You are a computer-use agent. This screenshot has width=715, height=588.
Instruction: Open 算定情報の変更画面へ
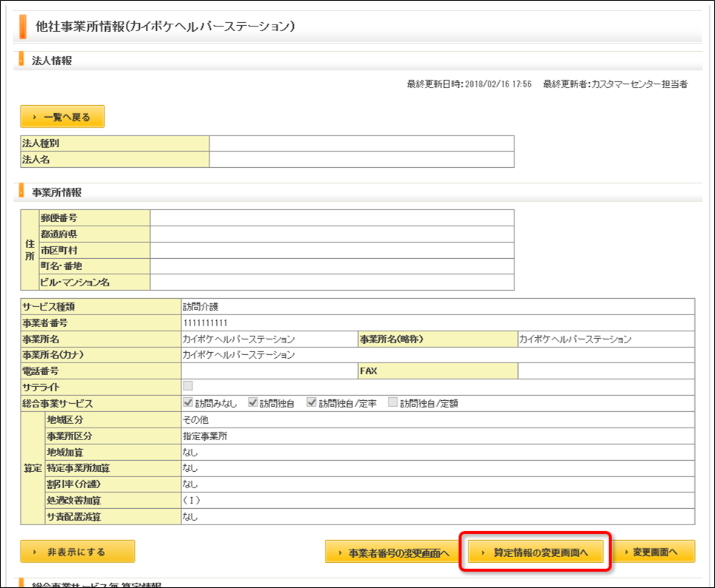(x=535, y=552)
